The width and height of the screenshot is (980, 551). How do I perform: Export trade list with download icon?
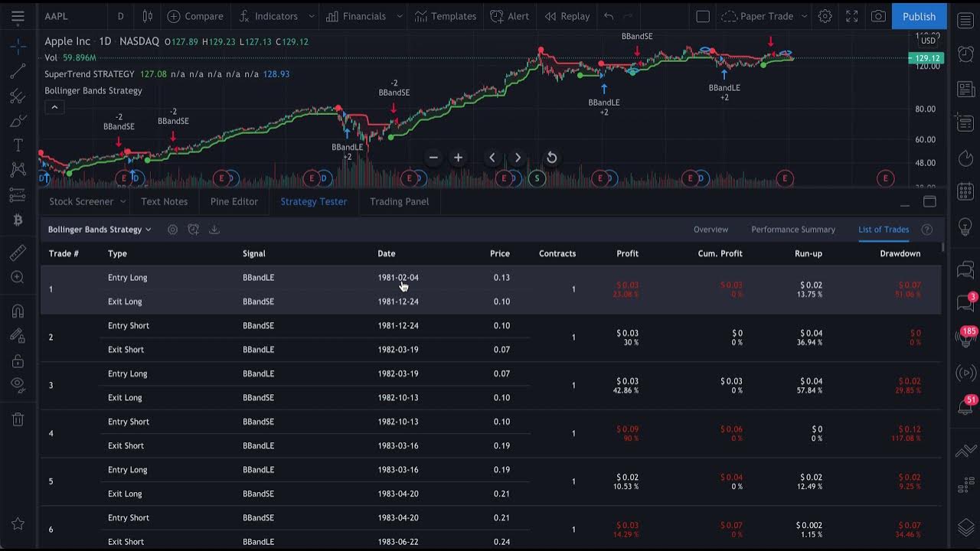214,230
